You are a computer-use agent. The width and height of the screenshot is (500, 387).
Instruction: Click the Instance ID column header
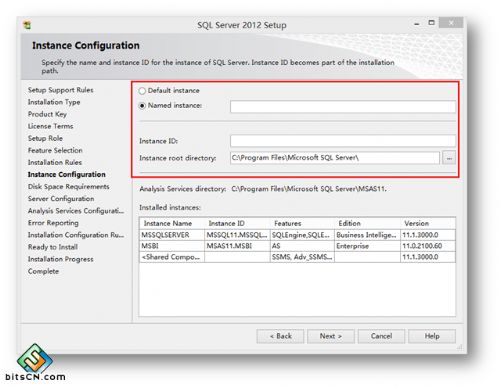(x=237, y=223)
